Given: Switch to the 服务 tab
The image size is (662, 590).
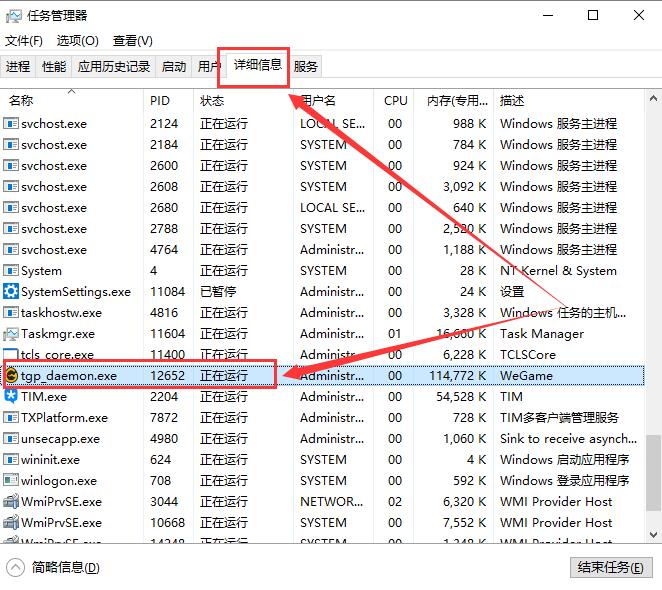Looking at the screenshot, I should (306, 67).
